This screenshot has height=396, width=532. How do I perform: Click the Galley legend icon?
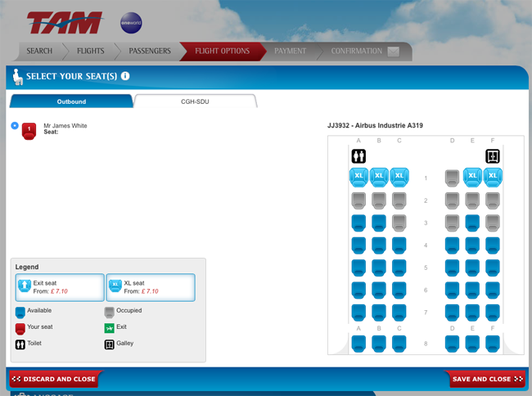(x=109, y=344)
